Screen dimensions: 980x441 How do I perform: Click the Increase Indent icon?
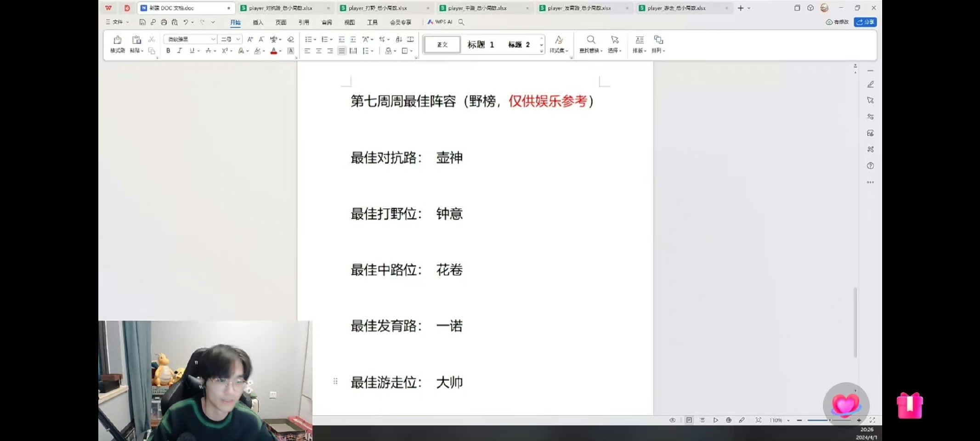[x=353, y=40]
